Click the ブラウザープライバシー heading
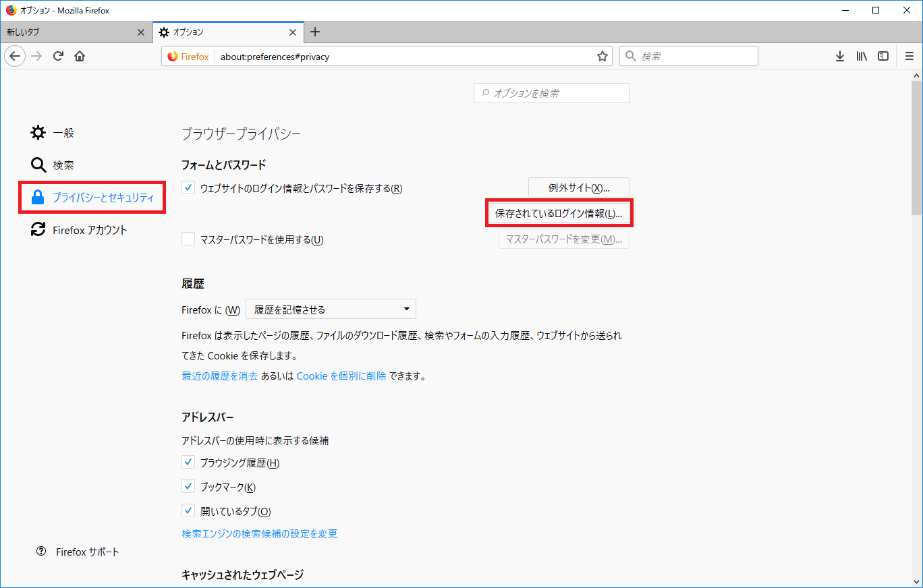Viewport: 923px width, 588px height. [x=242, y=134]
